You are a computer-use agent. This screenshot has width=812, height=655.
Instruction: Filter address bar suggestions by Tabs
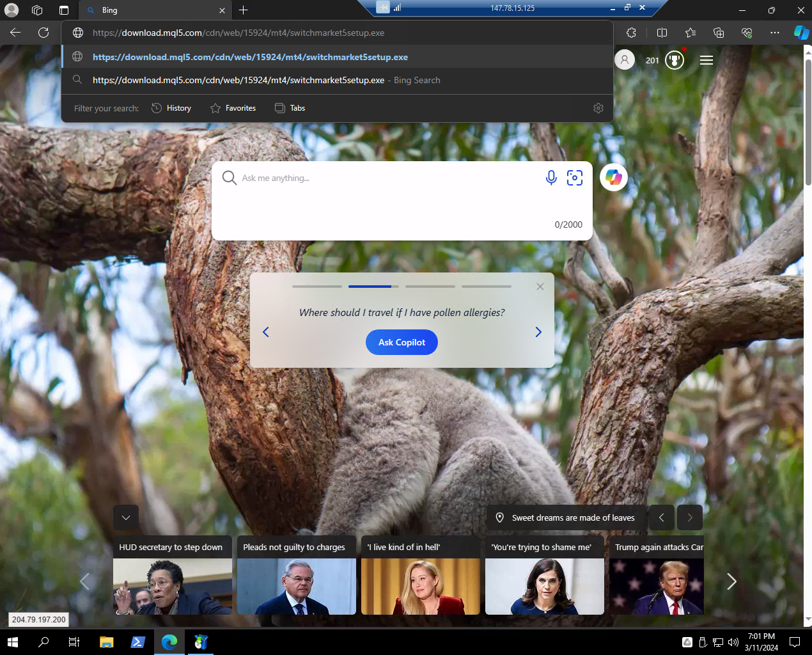pyautogui.click(x=290, y=108)
